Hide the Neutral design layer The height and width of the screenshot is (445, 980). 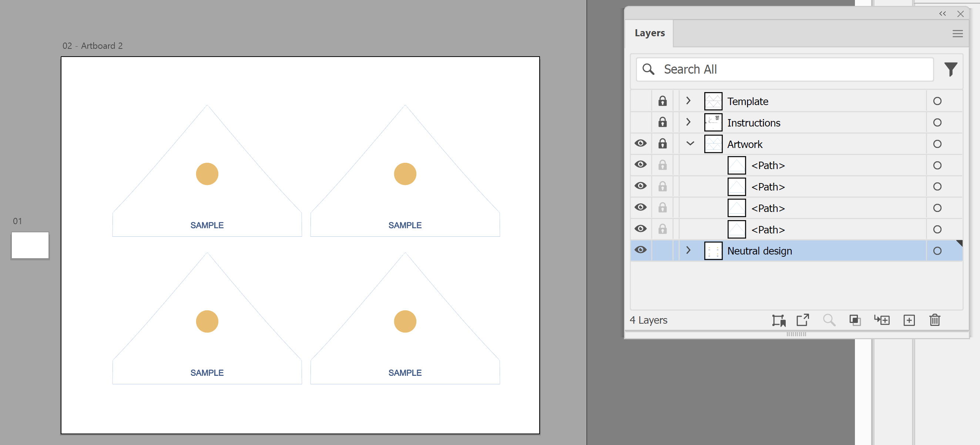641,250
